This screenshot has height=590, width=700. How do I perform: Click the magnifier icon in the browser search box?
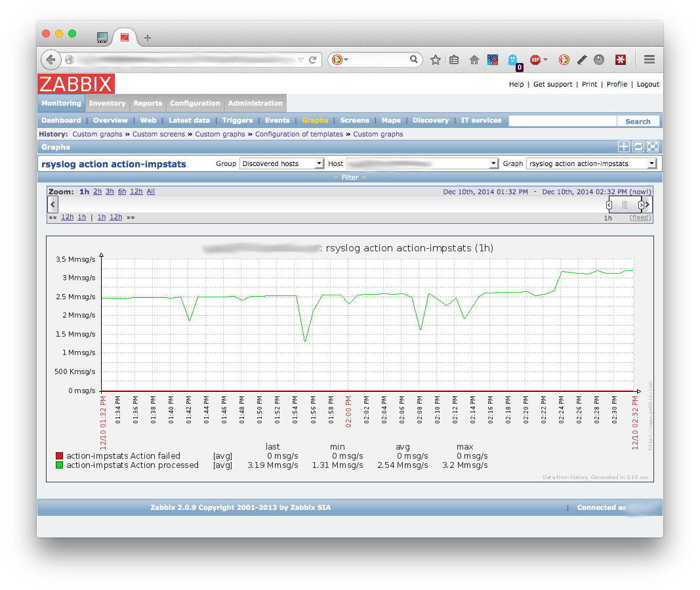tap(414, 60)
